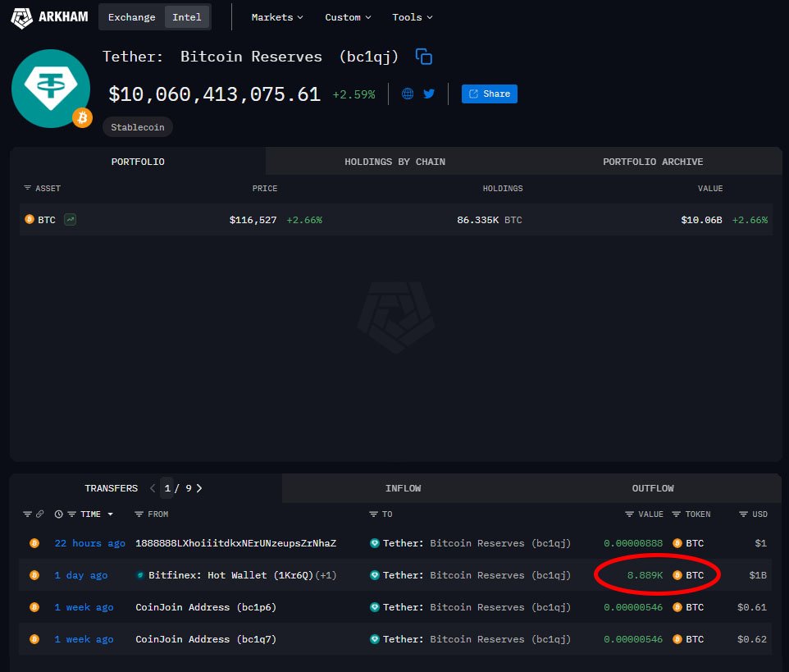This screenshot has height=672, width=789.
Task: Select the Inflow tab
Action: pyautogui.click(x=403, y=488)
